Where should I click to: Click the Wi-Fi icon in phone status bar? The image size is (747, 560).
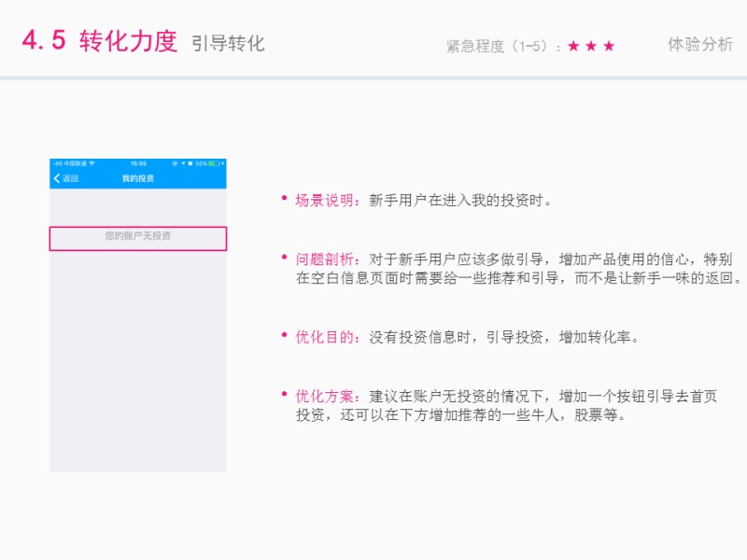tap(92, 163)
